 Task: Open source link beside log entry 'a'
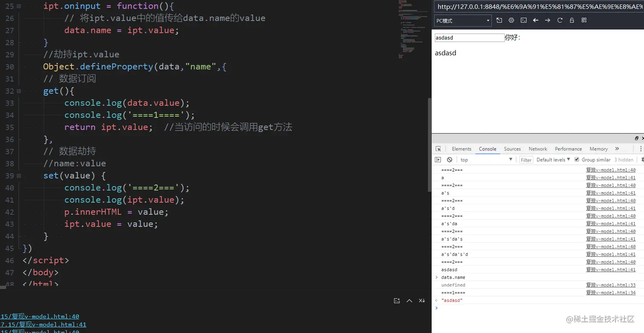pos(610,178)
